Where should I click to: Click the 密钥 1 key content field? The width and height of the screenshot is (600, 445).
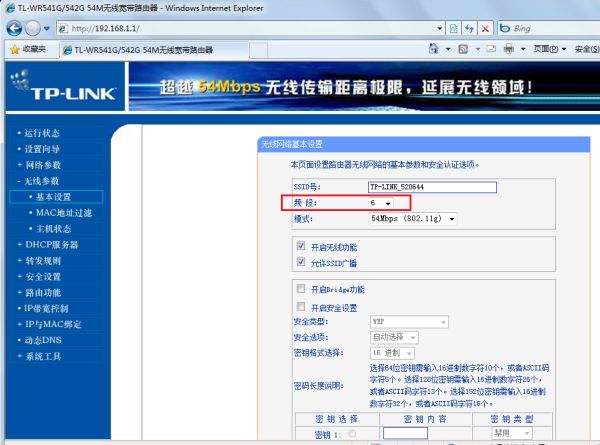405,433
